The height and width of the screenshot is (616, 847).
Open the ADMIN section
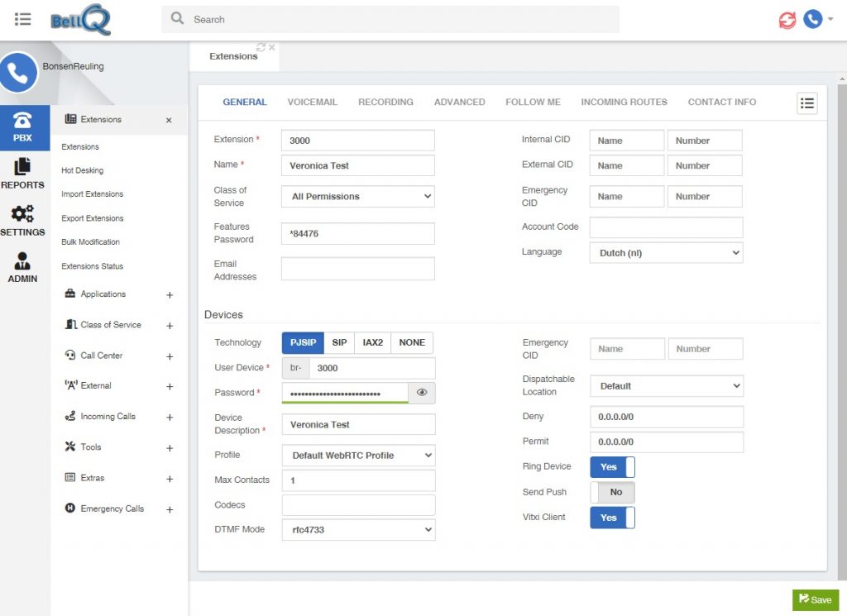click(22, 268)
